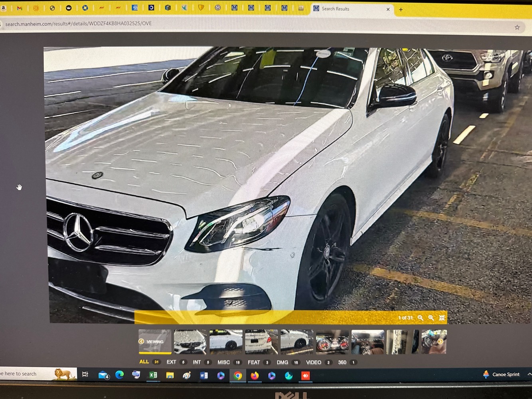Open Excel from the taskbar
This screenshot has height=399, width=532.
(x=153, y=375)
